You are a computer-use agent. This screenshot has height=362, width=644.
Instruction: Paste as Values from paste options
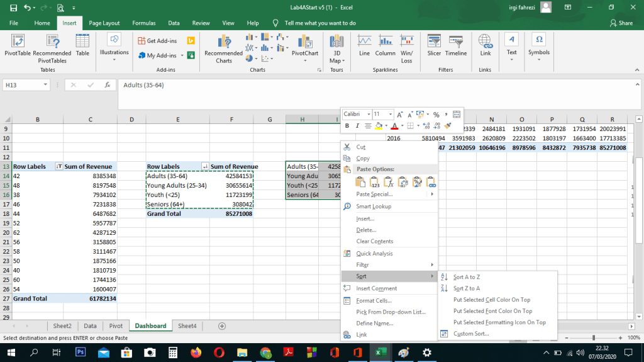pos(374,182)
